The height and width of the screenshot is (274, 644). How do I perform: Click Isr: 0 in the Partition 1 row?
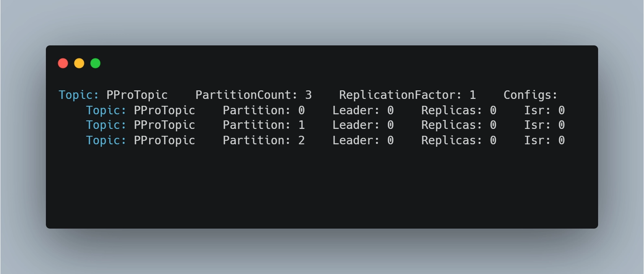(x=544, y=125)
